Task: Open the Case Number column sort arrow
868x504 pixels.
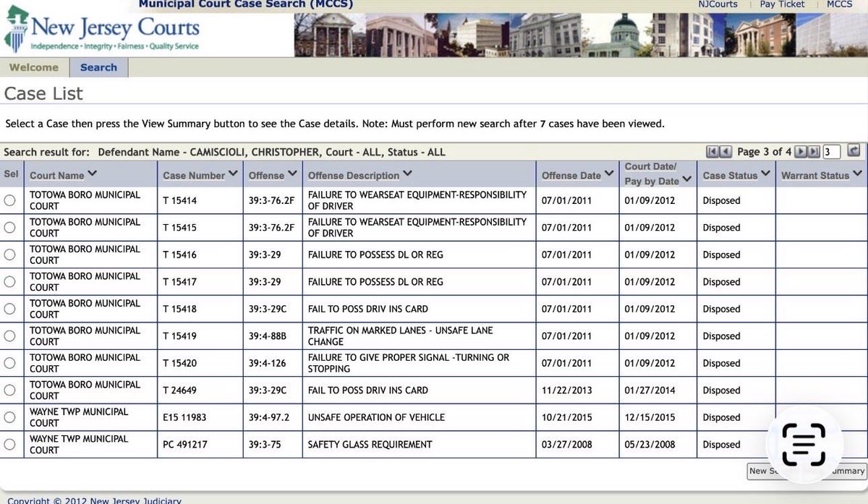Action: click(233, 174)
